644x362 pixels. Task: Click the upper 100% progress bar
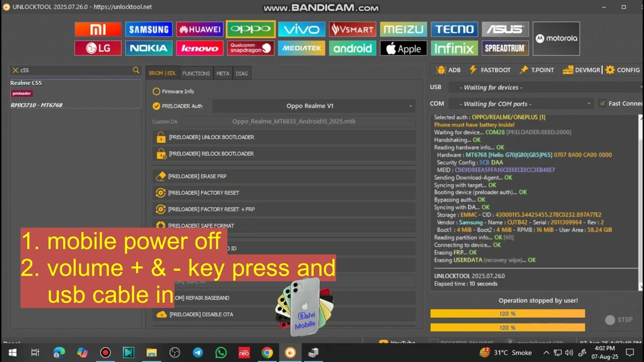[x=508, y=314]
